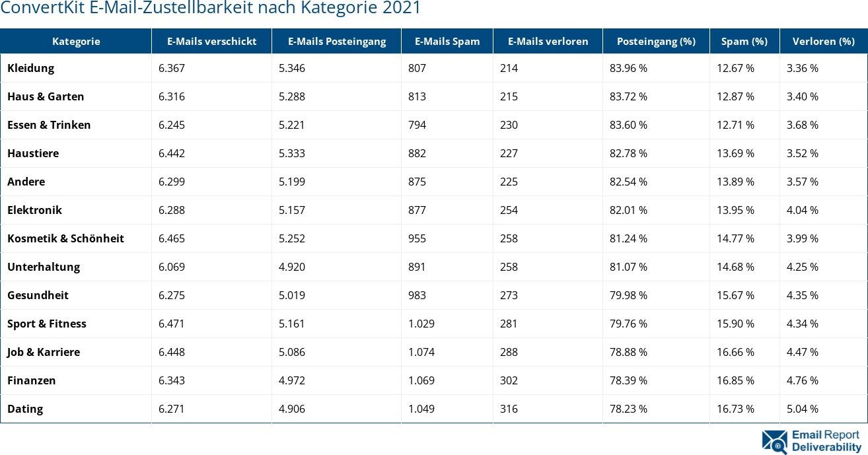Click the 6.271 value for Dating
Viewport: 868px width, 455px height.
(x=172, y=409)
